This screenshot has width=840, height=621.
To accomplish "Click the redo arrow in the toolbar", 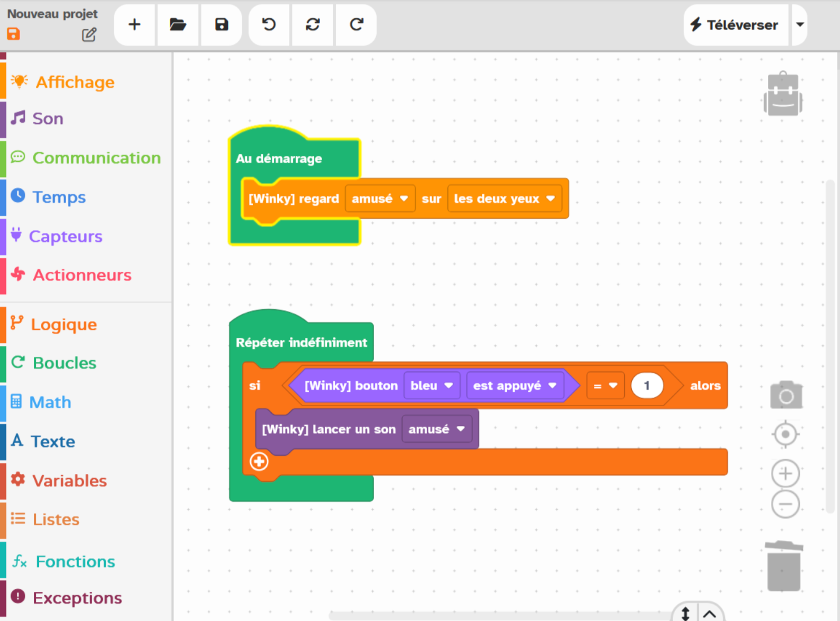I will (356, 25).
